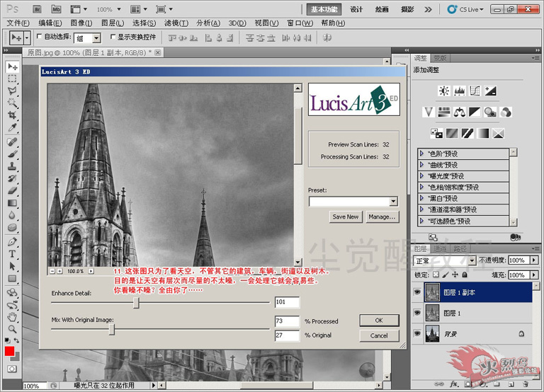The height and width of the screenshot is (392, 544).
Task: Select the Rectangular Marquee tool
Action: coord(12,79)
